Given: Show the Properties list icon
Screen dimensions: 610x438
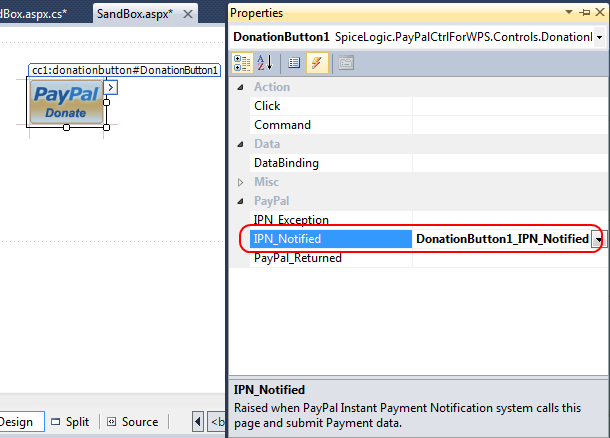Looking at the screenshot, I should pyautogui.click(x=294, y=62).
